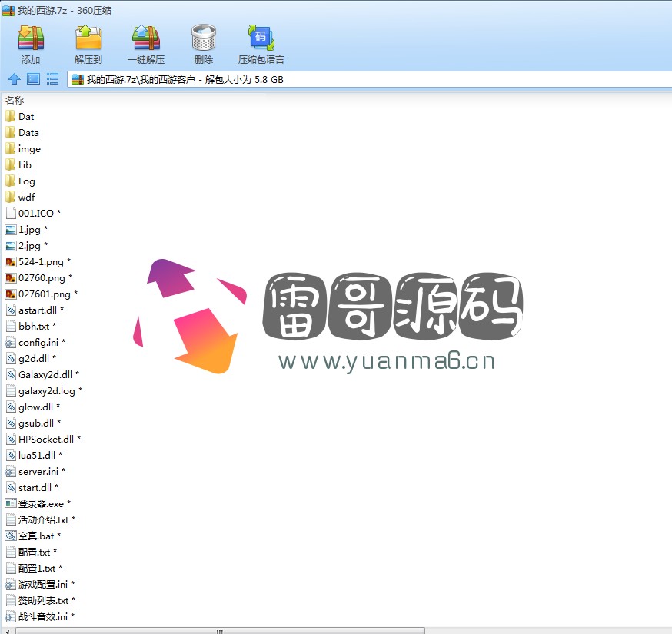The image size is (672, 634).
Task: Select the Dat folder icon
Action: click(x=10, y=117)
